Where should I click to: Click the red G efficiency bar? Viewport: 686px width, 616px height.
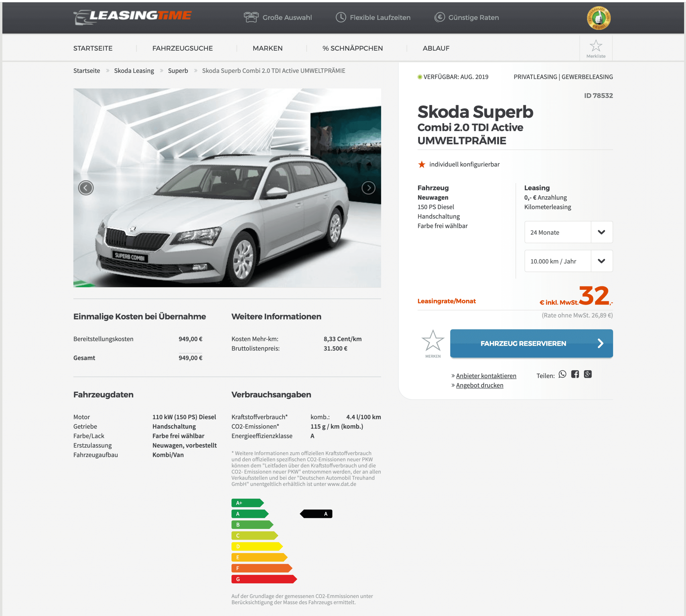click(x=264, y=579)
